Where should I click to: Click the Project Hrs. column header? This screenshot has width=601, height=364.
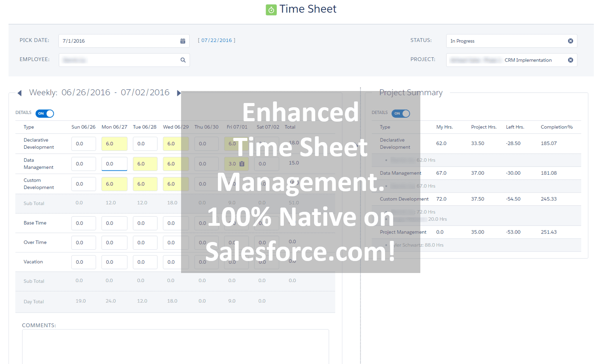(484, 127)
